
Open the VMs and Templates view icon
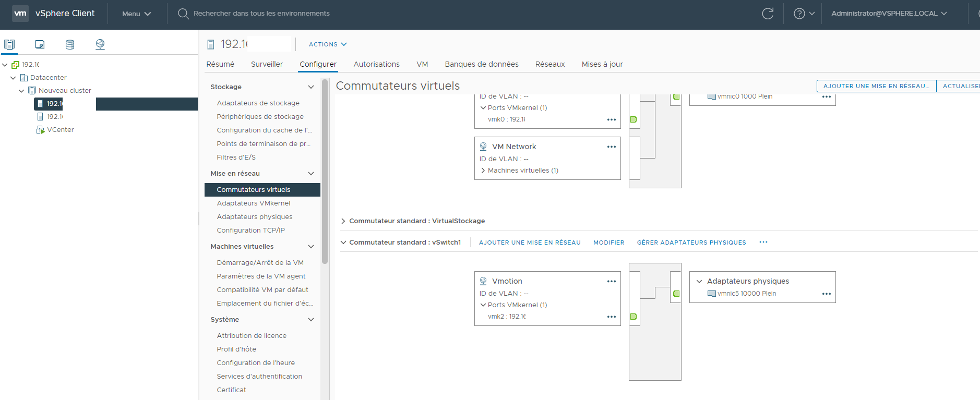tap(40, 44)
